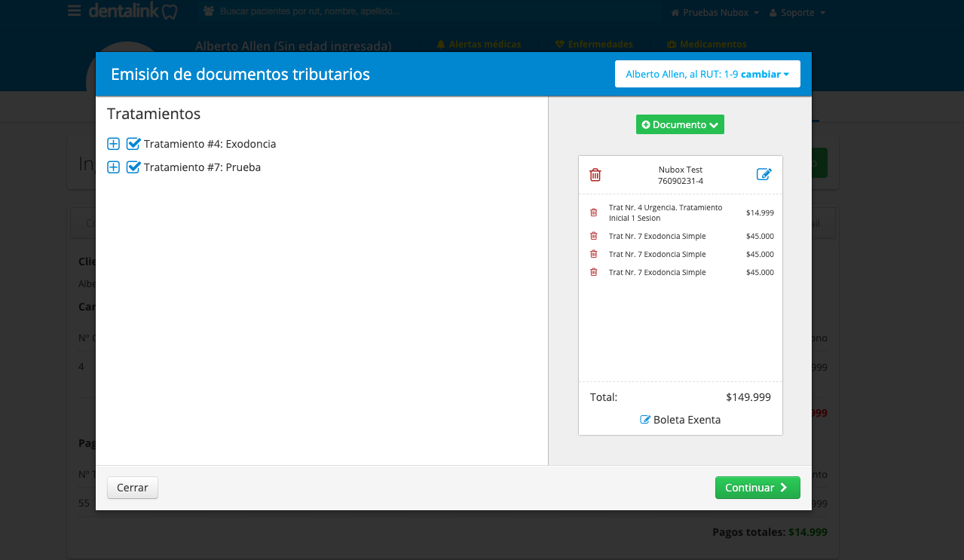Open the hamburger menu beside dentalink logo
Screen dimensions: 964x560
point(74,12)
